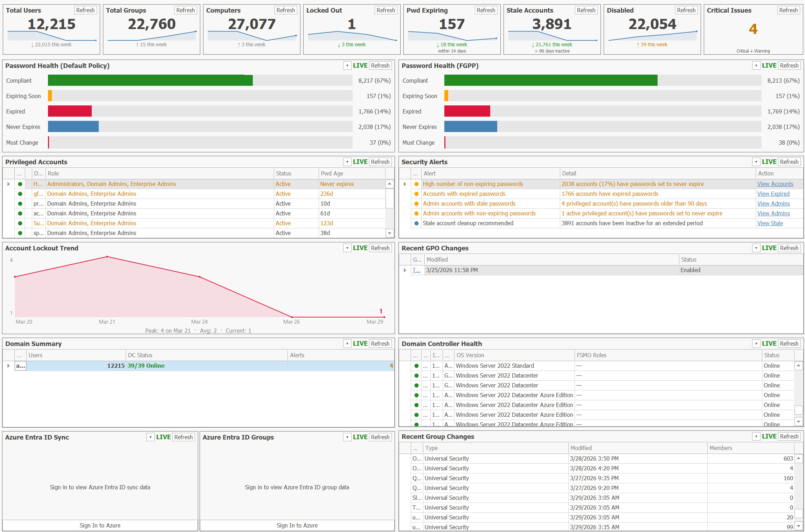This screenshot has width=805, height=532.
Task: Click the View Stale action link
Action: click(x=770, y=223)
